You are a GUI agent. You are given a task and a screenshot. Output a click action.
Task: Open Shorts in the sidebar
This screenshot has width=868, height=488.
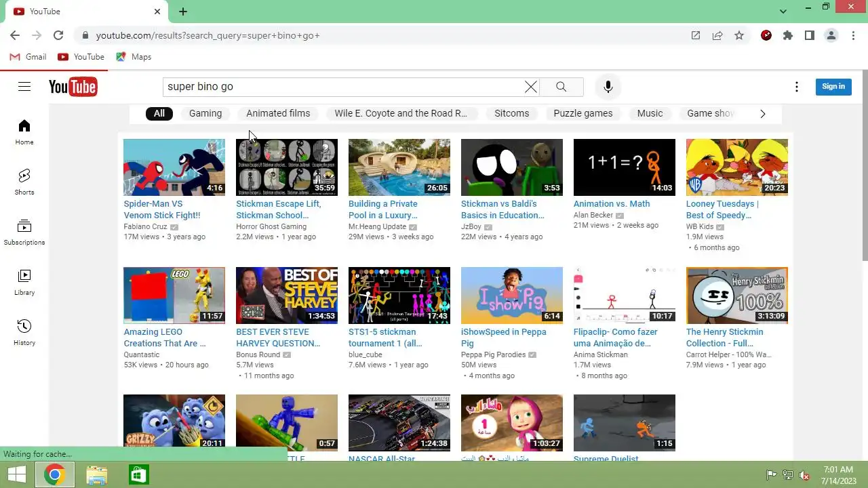click(x=24, y=182)
